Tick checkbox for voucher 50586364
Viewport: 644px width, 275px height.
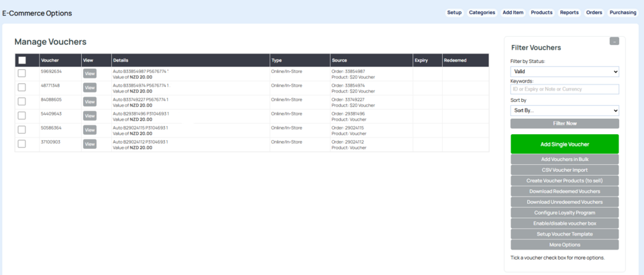(x=21, y=129)
